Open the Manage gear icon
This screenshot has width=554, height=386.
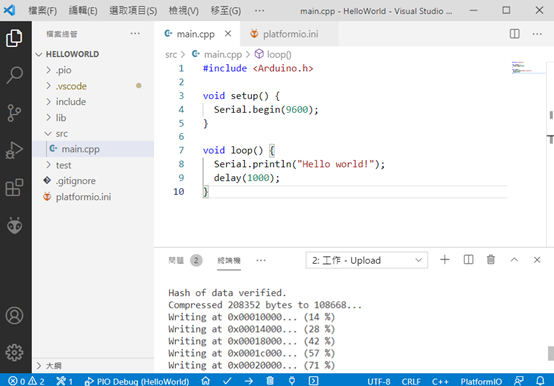(14, 352)
